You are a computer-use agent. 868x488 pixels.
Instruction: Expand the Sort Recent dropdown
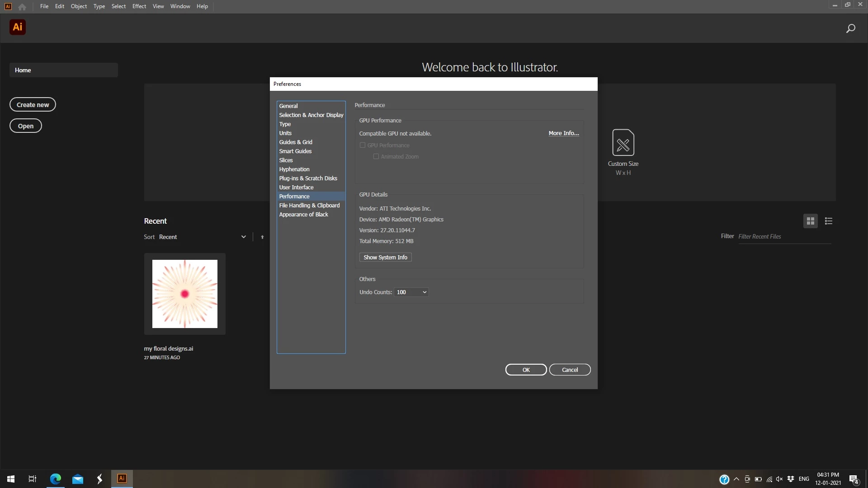(243, 237)
